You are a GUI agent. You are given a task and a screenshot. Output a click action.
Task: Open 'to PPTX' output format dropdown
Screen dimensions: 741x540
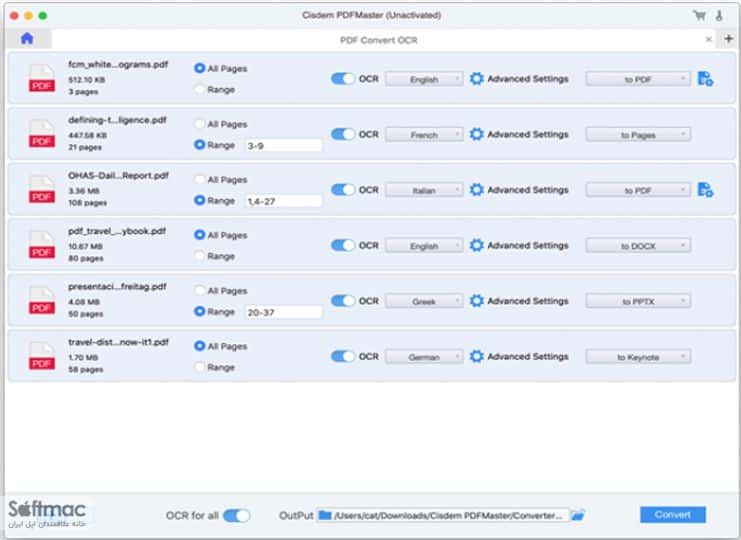point(638,301)
